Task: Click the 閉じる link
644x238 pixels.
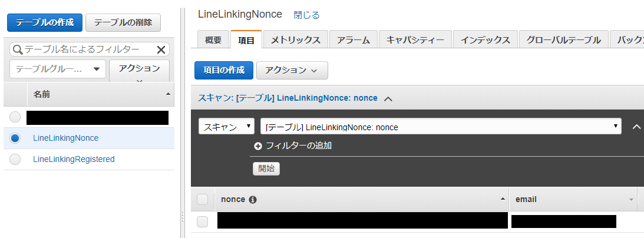Action: click(306, 15)
